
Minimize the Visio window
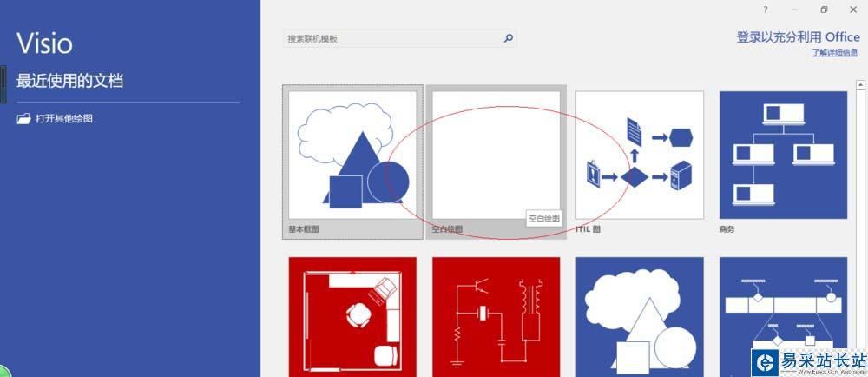click(x=795, y=10)
